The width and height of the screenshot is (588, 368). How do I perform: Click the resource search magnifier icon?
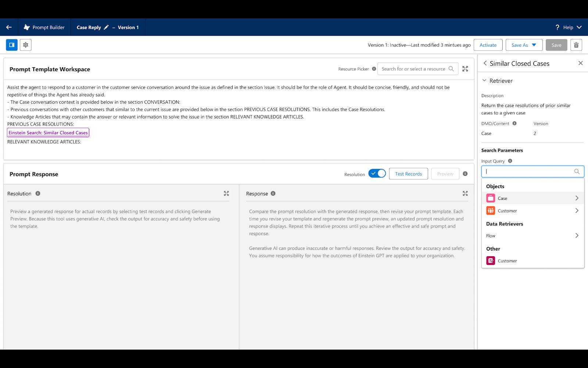pos(451,69)
